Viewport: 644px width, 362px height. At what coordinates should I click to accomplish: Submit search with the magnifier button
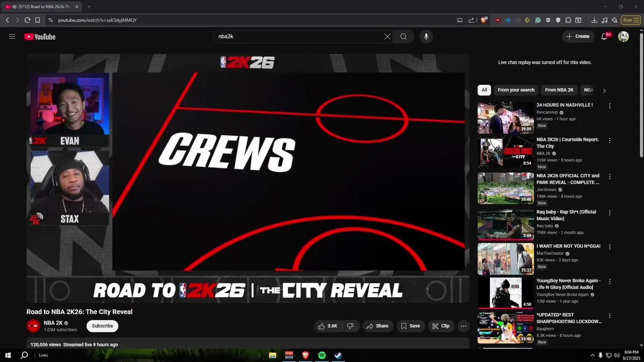pos(404,36)
